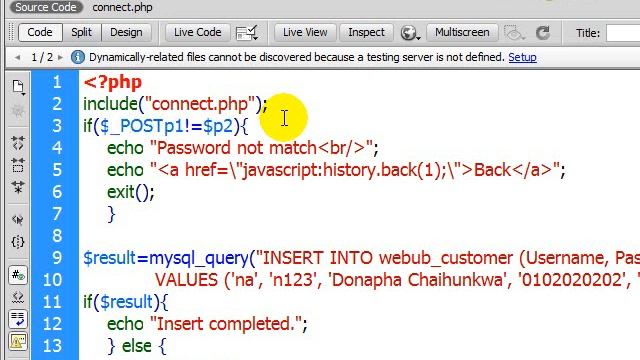Open the connect.php related file
Image resolution: width=640 pixels, height=360 pixels.
[x=122, y=7]
